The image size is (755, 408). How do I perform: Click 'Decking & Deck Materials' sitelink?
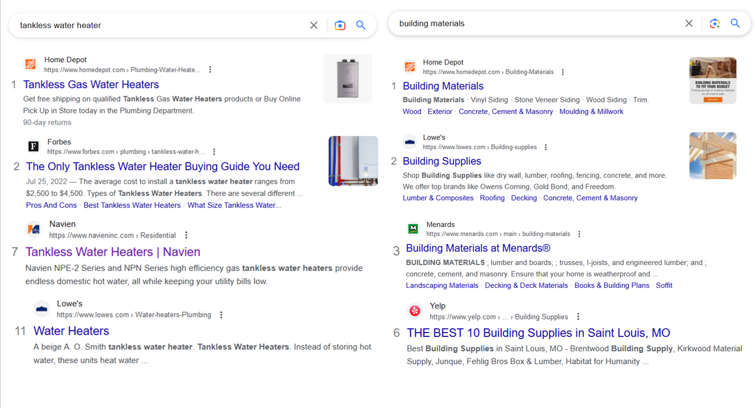[526, 285]
